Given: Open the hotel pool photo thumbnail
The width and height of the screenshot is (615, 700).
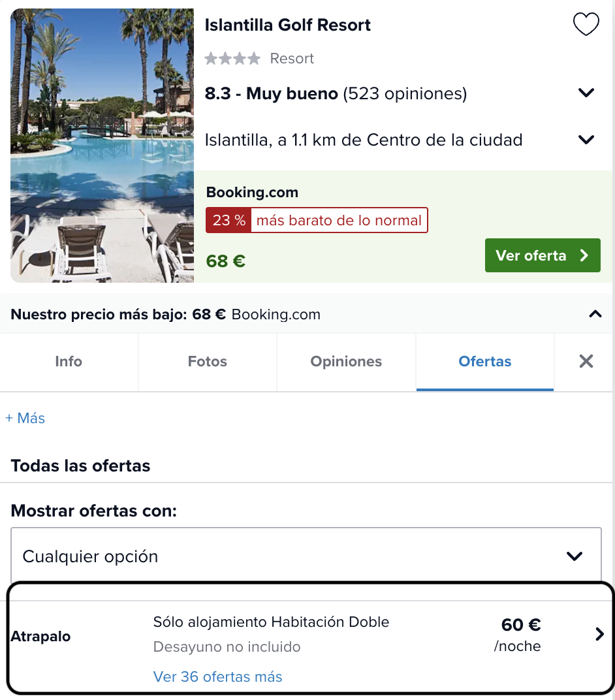Looking at the screenshot, I should pyautogui.click(x=102, y=146).
